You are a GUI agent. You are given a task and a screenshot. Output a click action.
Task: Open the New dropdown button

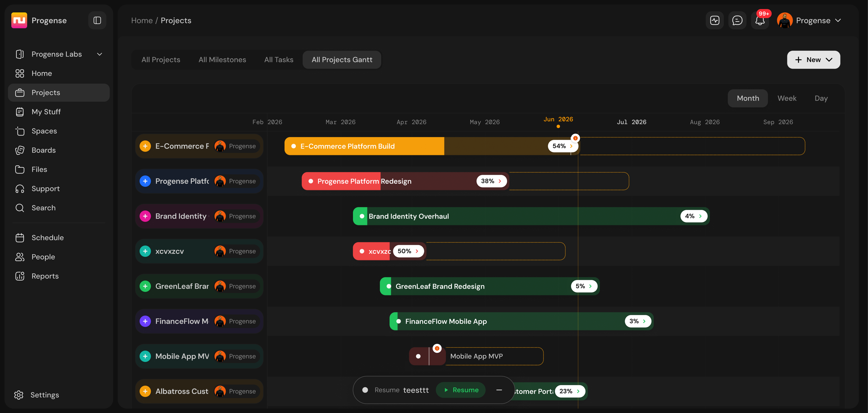click(813, 60)
